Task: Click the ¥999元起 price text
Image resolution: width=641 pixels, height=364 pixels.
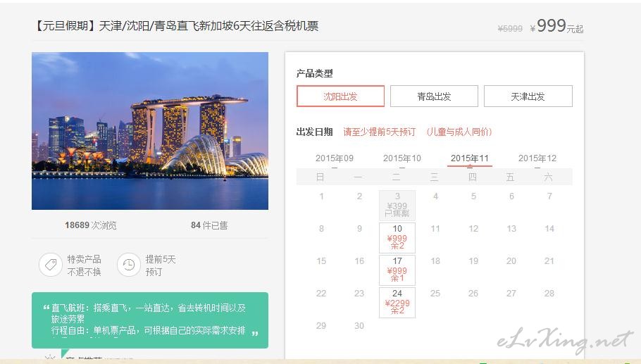Action: coord(556,27)
